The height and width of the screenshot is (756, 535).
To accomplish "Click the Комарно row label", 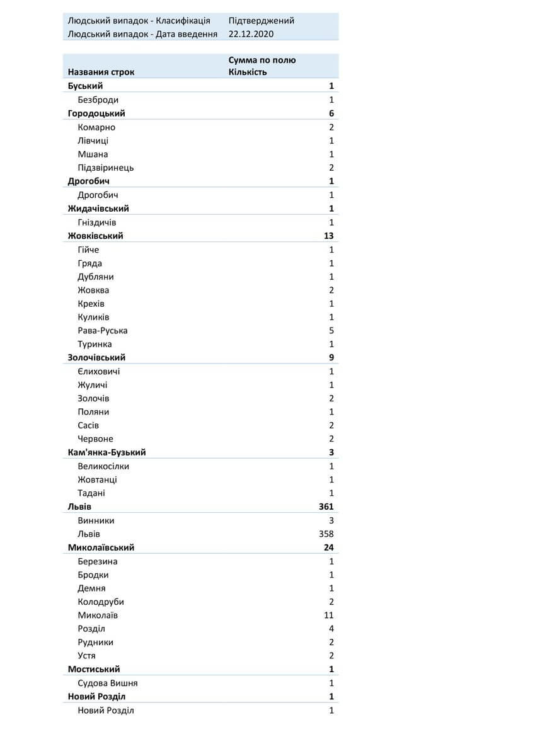I will (x=96, y=127).
